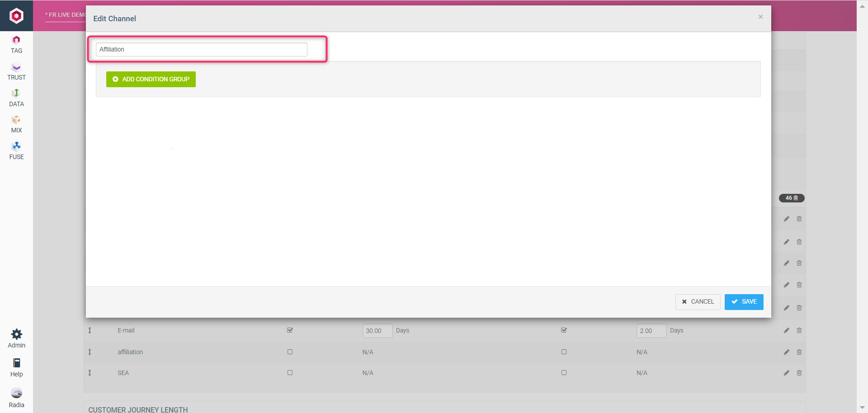Toggle first checkbox in E-mail row
The height and width of the screenshot is (413, 868).
click(290, 330)
